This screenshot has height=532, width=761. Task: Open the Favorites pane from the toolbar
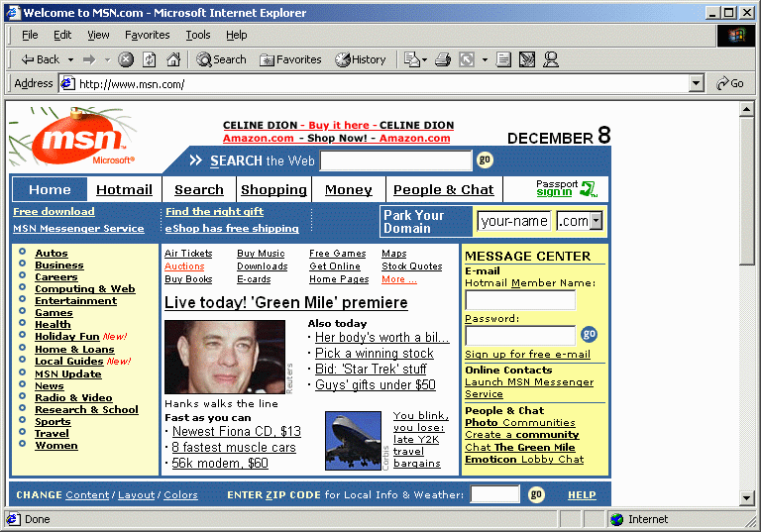[290, 59]
